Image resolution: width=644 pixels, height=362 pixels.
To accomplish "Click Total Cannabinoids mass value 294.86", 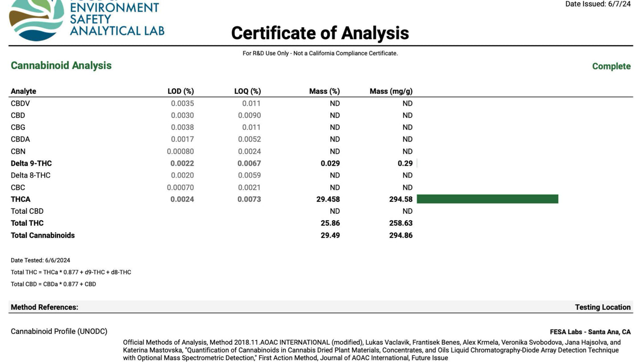I will click(401, 235).
